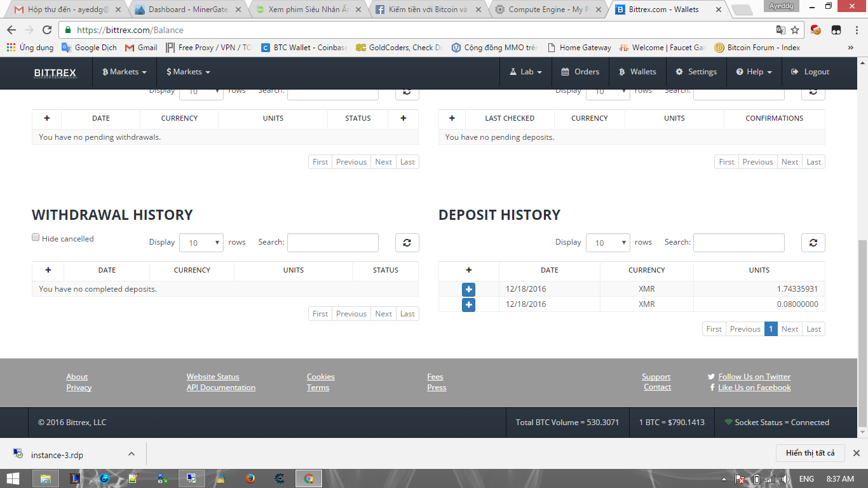Open the BTC Wallet - Coinbase bookmark

(x=304, y=48)
